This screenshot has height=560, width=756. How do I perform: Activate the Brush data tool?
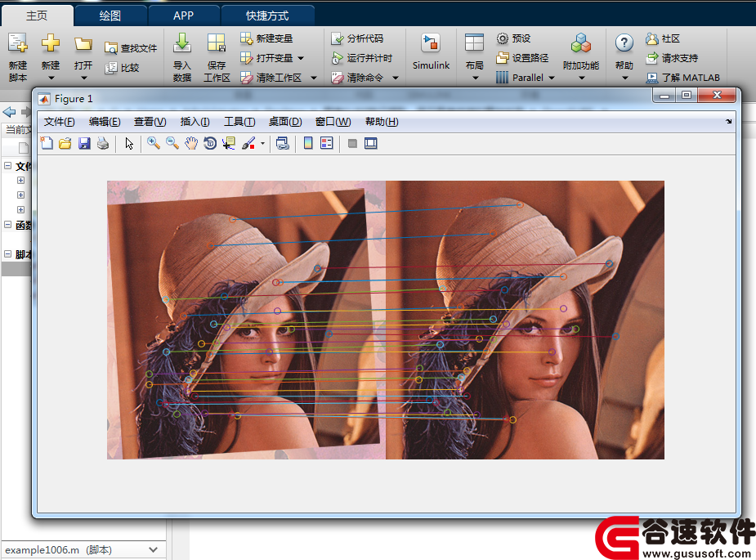pos(248,143)
